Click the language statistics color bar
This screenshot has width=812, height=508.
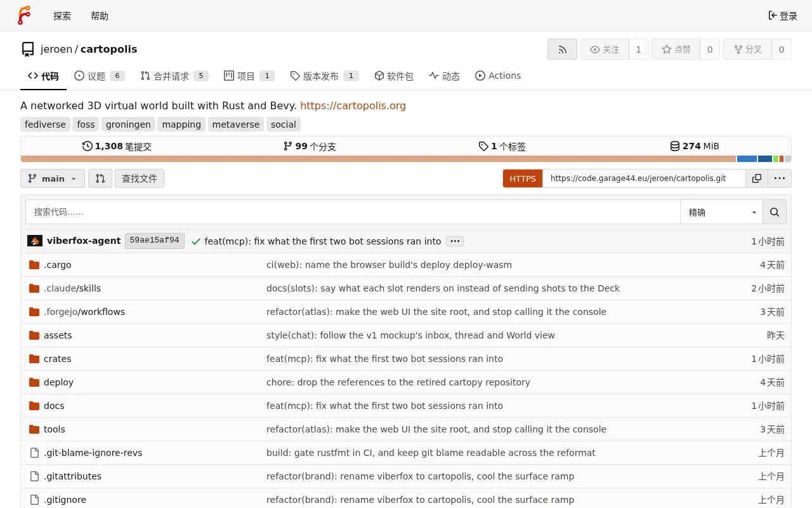click(406, 159)
